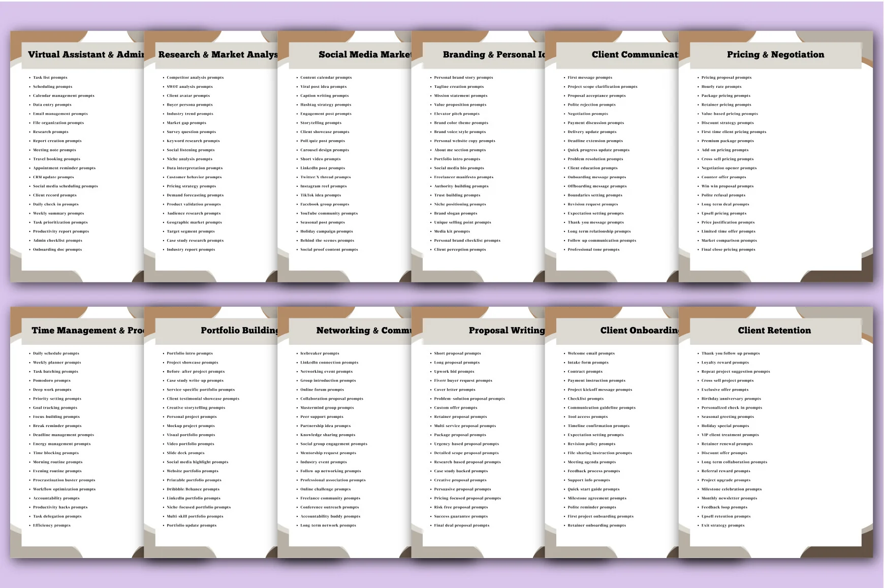
Task: Select "Travel booking prompts" entry
Action: tap(56, 159)
